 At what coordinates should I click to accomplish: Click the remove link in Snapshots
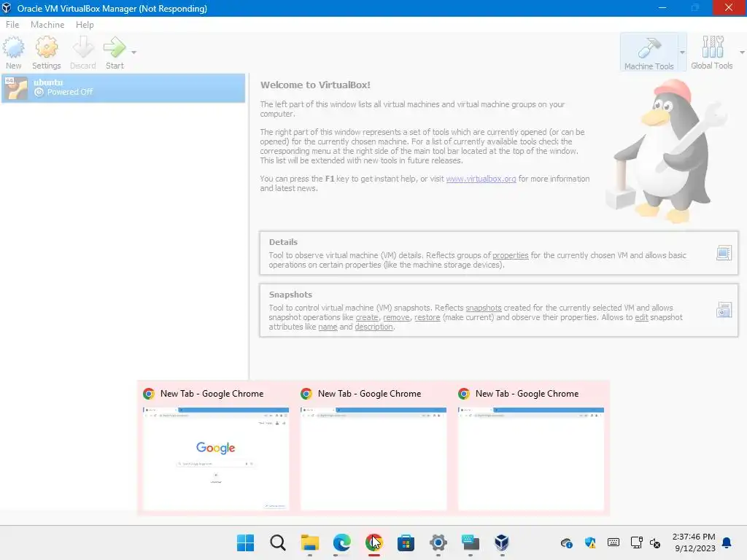(396, 317)
